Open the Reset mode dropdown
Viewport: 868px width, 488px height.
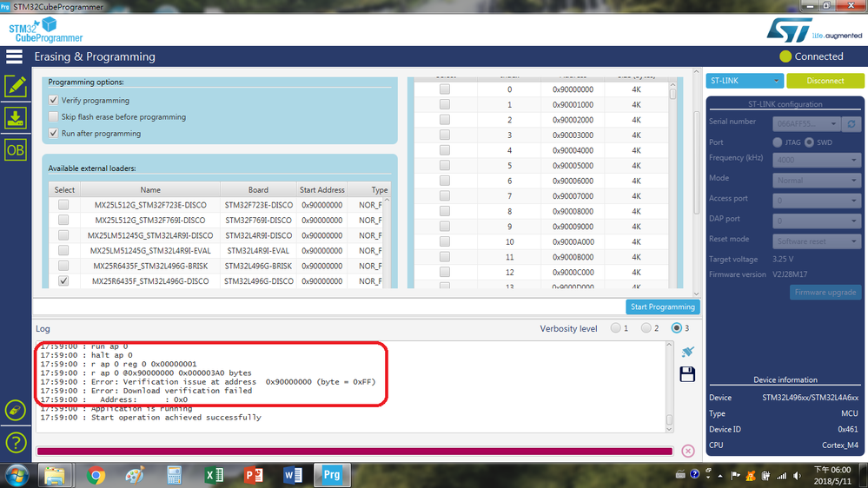coord(817,241)
